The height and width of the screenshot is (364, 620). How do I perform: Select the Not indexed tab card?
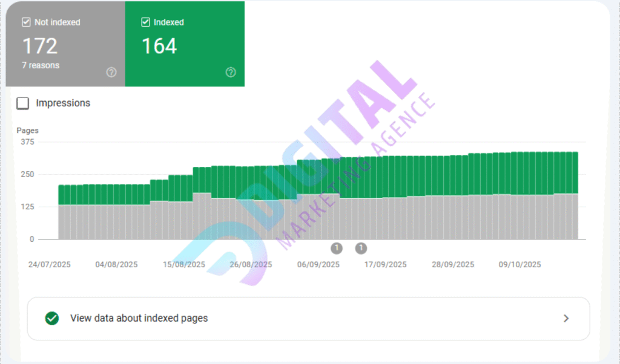[x=64, y=44]
